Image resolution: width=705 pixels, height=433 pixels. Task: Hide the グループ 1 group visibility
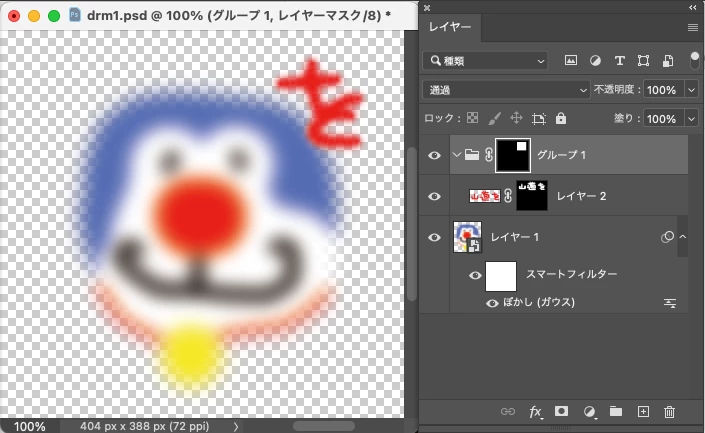click(x=434, y=155)
